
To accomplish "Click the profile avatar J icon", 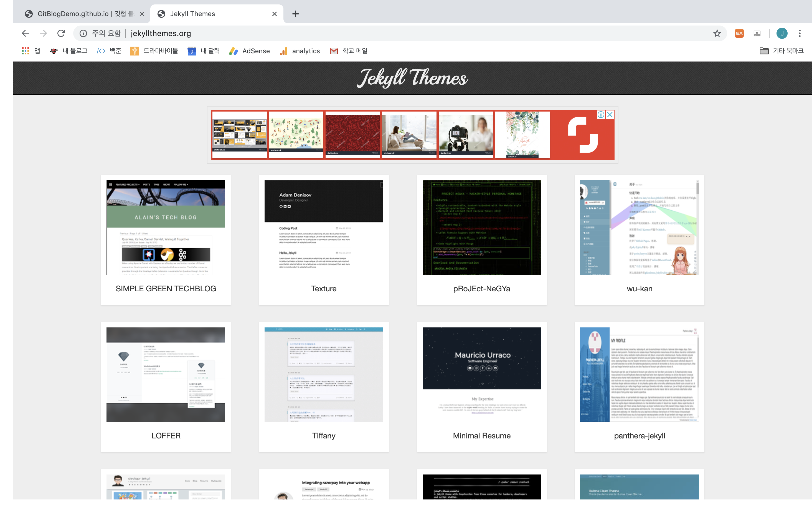I will point(782,33).
